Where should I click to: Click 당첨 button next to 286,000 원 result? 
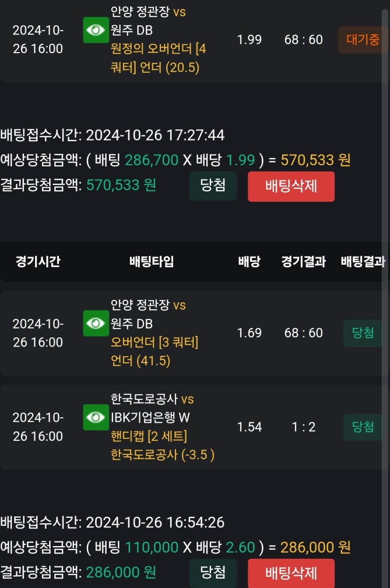pos(213,572)
